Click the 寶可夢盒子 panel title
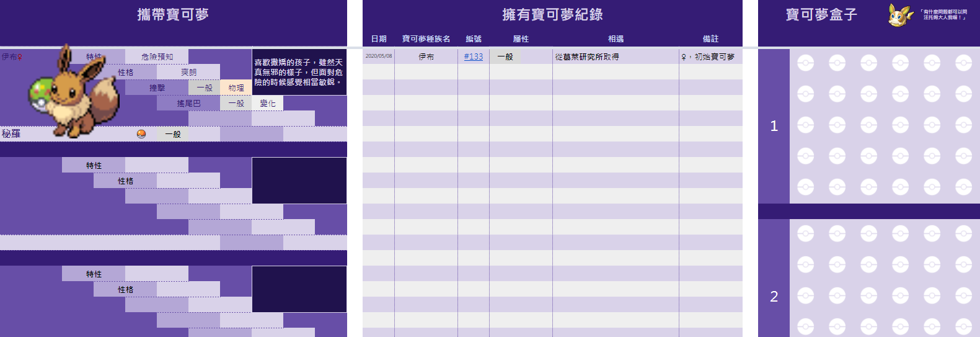 click(821, 14)
